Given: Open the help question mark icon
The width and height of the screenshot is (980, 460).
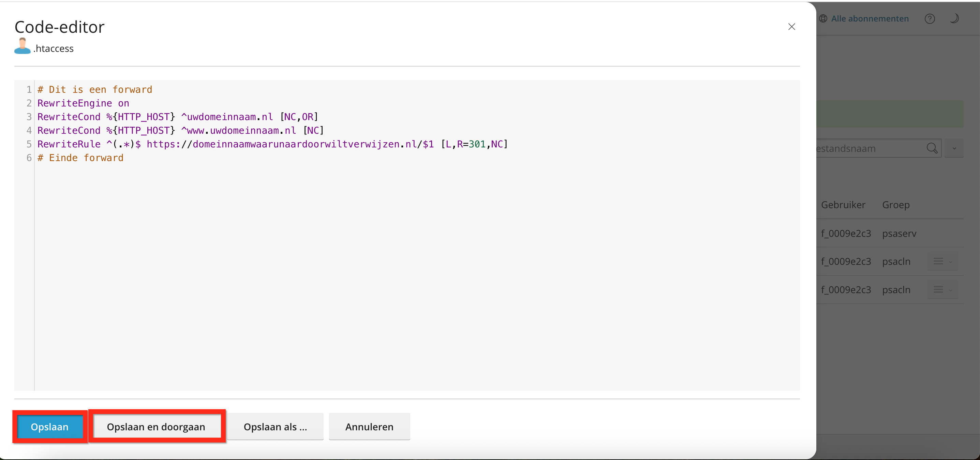Looking at the screenshot, I should coord(930,19).
